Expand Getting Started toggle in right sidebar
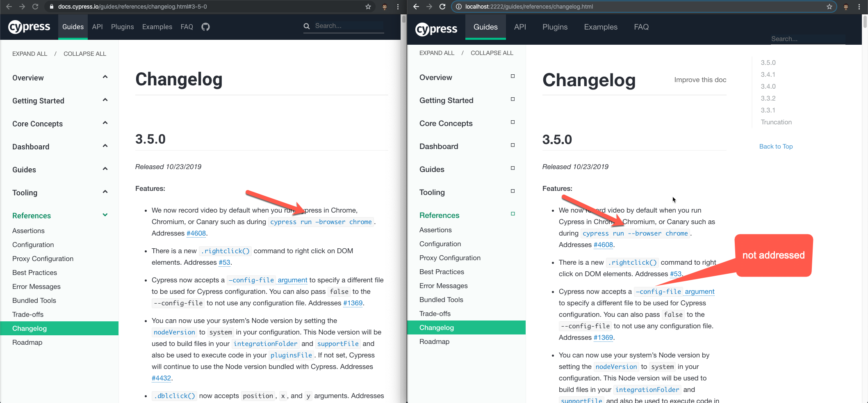Screen dimensions: 868x403 coord(513,99)
